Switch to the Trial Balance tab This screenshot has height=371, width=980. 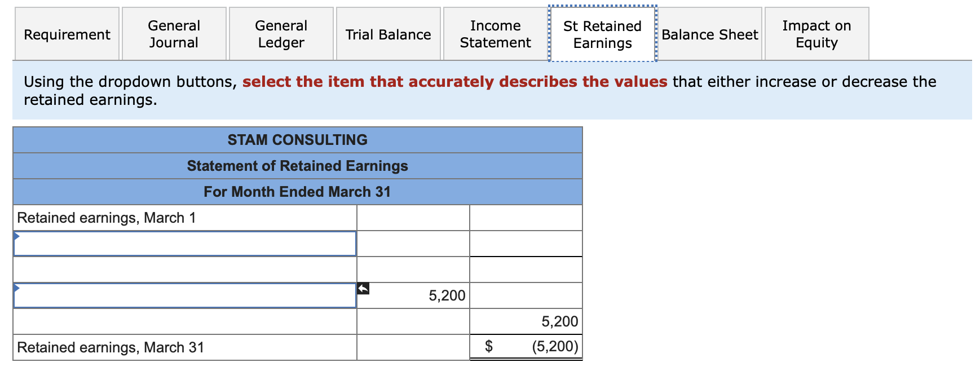[389, 34]
